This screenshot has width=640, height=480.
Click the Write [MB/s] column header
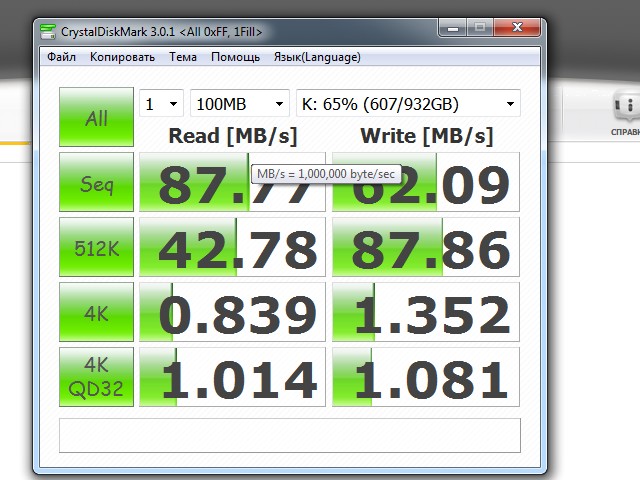click(427, 136)
